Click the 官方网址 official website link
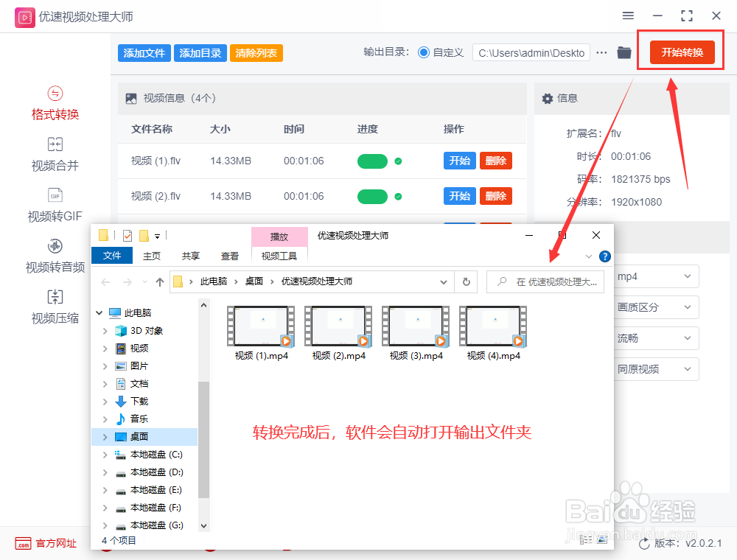The width and height of the screenshot is (737, 560). point(46,544)
